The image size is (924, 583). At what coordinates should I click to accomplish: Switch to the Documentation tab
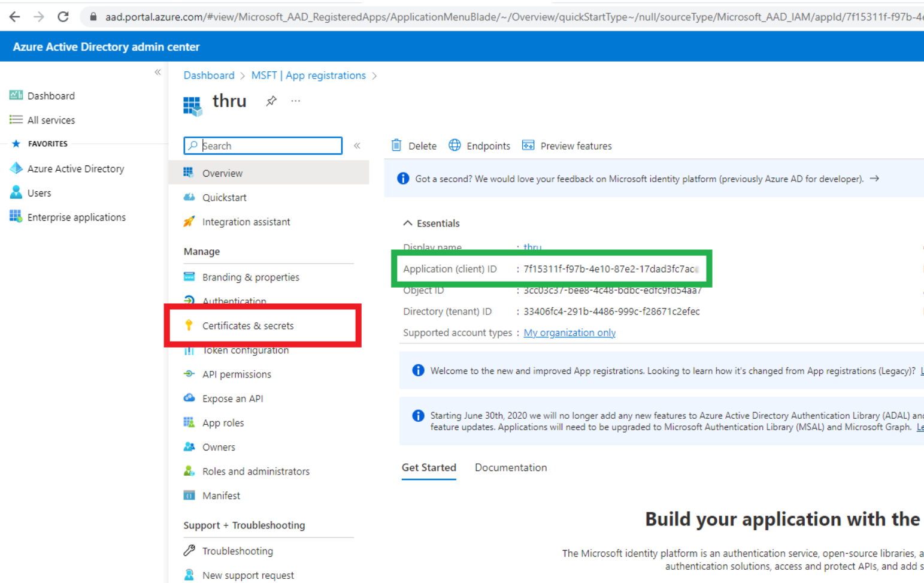(x=510, y=467)
